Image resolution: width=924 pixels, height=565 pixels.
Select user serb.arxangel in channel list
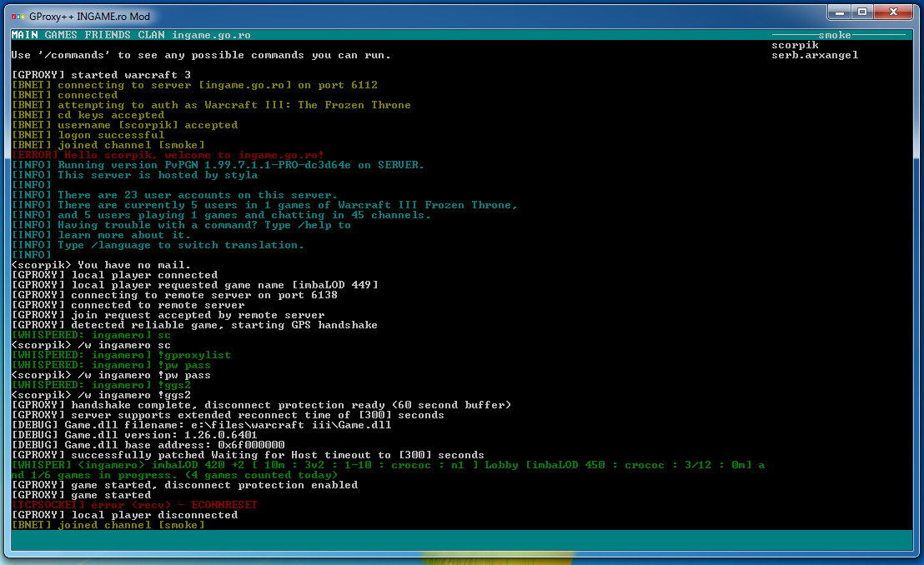point(815,55)
